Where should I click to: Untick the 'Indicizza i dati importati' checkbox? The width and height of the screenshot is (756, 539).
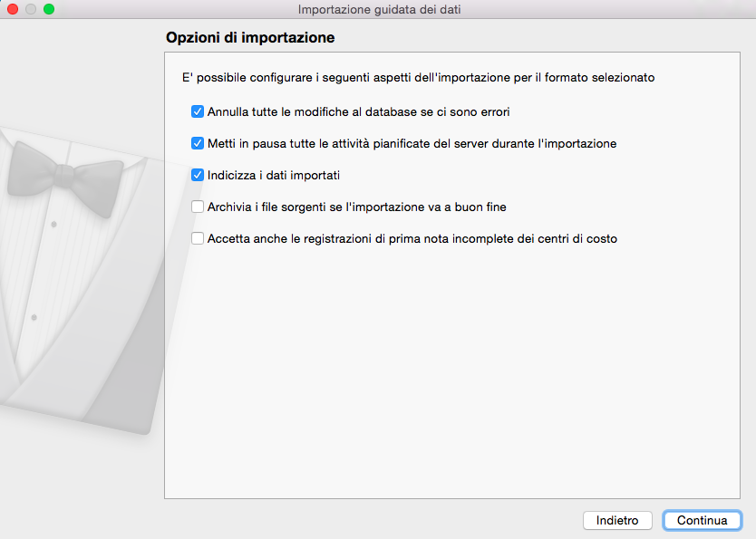198,175
